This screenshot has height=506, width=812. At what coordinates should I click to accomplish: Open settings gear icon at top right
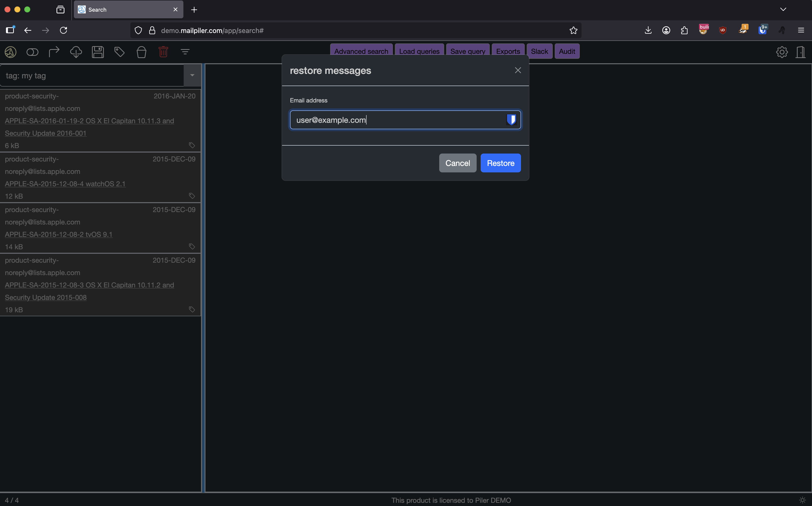[782, 52]
